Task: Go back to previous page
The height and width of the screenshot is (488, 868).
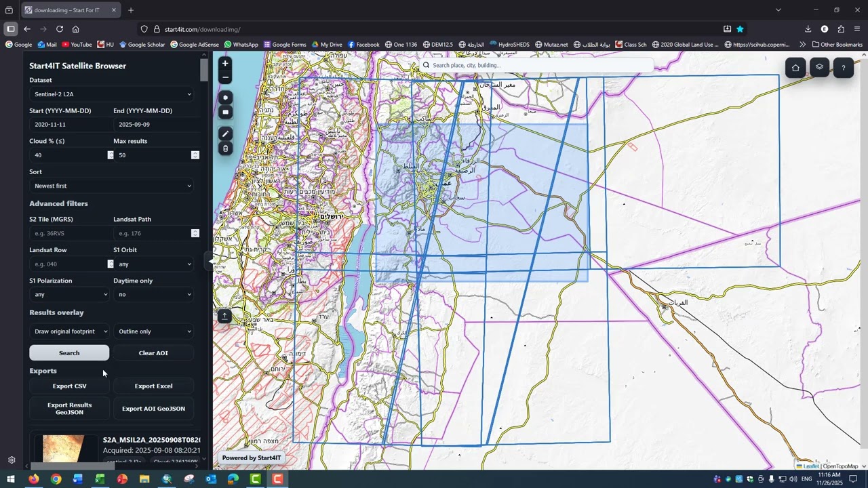Action: tap(27, 29)
